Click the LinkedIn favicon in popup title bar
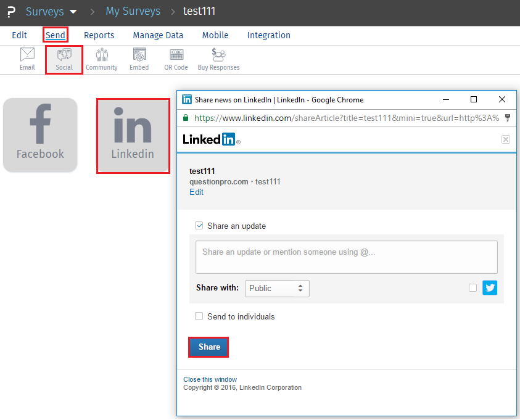The width and height of the screenshot is (520, 420). (x=187, y=99)
